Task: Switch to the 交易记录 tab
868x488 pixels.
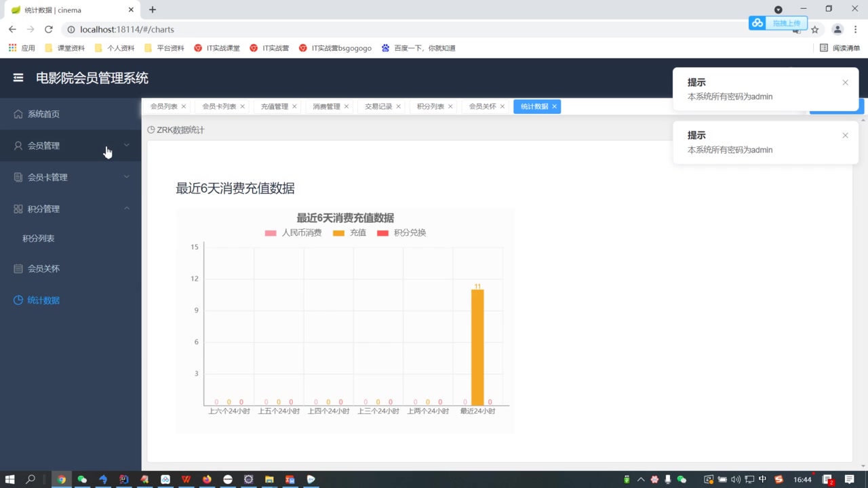Action: pos(378,106)
